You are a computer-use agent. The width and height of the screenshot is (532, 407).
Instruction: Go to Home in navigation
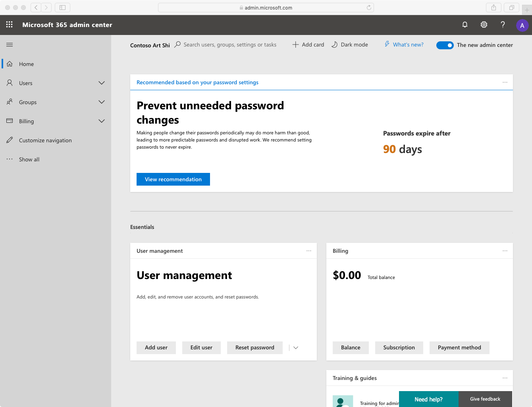[56, 64]
